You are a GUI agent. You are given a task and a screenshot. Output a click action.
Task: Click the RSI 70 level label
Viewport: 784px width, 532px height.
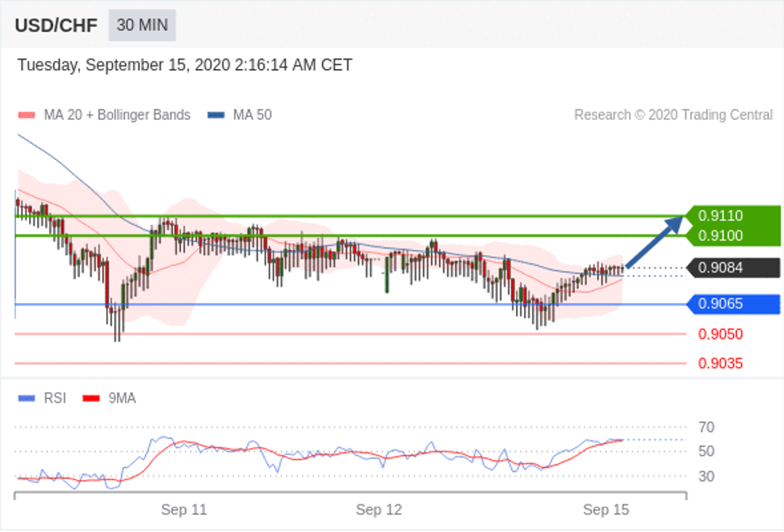tap(707, 427)
